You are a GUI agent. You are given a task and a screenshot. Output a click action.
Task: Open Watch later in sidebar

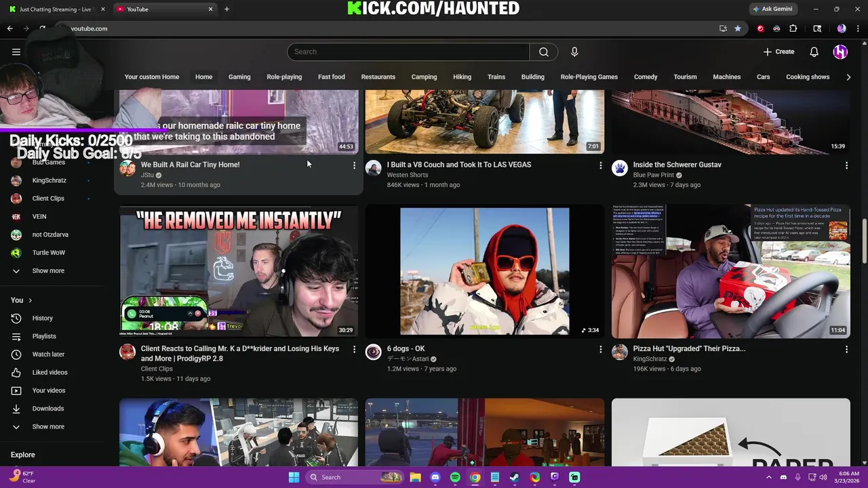tap(48, 354)
